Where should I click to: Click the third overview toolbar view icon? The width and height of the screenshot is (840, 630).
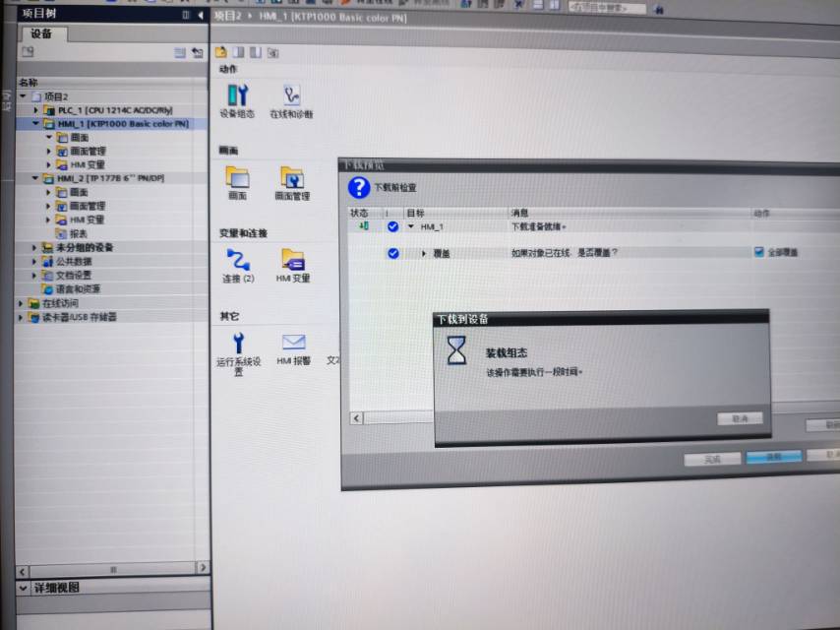256,52
